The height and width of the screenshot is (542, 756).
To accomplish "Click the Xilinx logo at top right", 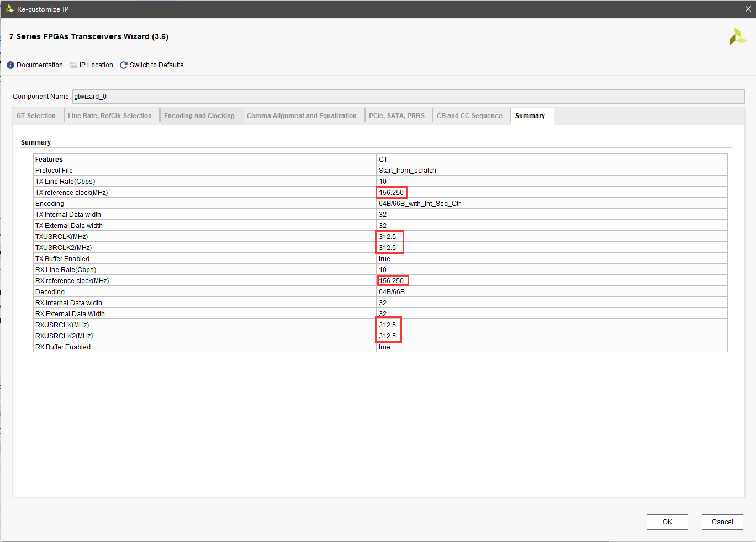I will click(x=738, y=37).
